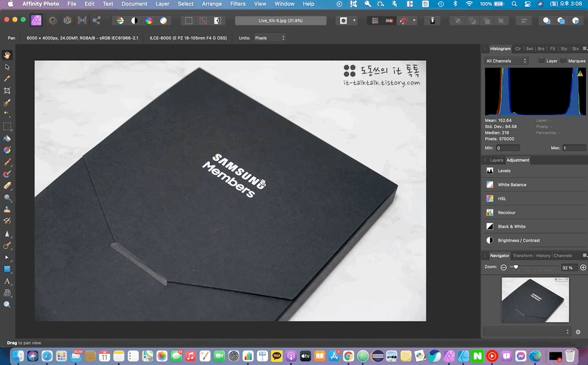The image size is (588, 365).
Task: Switch to Liquify Persona icon
Action: coord(53,20)
